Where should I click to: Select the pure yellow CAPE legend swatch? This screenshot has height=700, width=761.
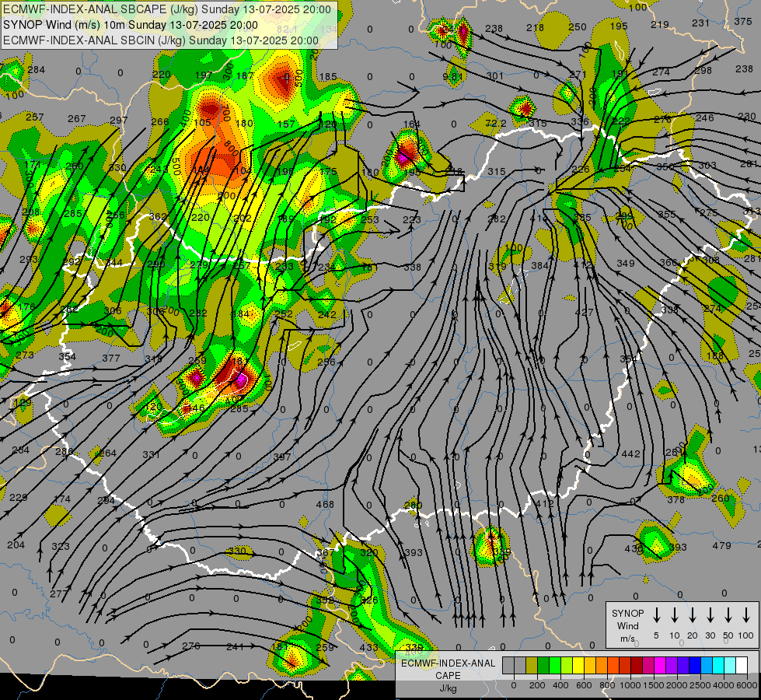coord(578,666)
